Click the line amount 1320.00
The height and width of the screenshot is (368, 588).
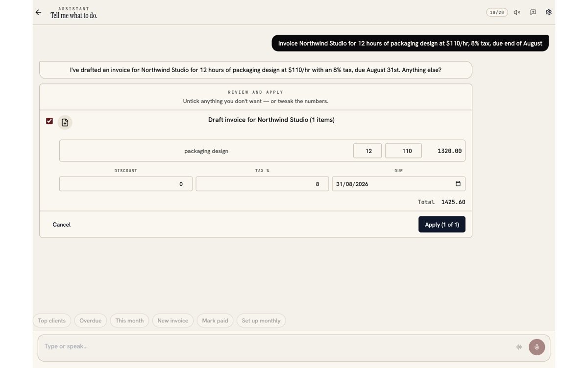449,151
